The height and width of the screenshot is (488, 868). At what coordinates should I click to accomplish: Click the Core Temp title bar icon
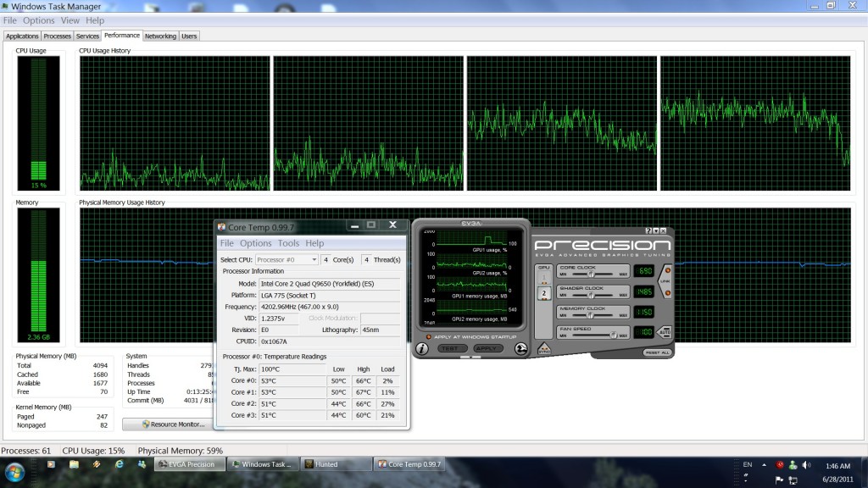[x=222, y=227]
